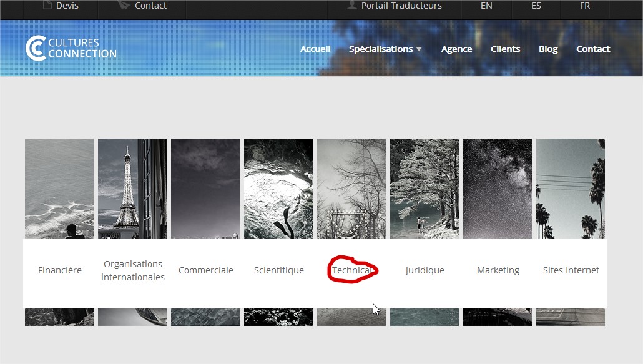643x364 pixels.
Task: Open the Clients menu item
Action: pyautogui.click(x=505, y=49)
